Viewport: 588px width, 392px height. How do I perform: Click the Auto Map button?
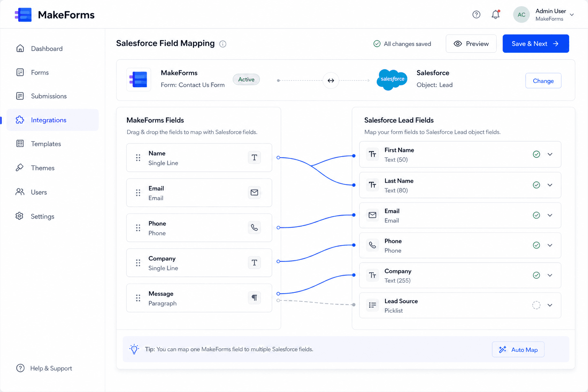coord(518,350)
